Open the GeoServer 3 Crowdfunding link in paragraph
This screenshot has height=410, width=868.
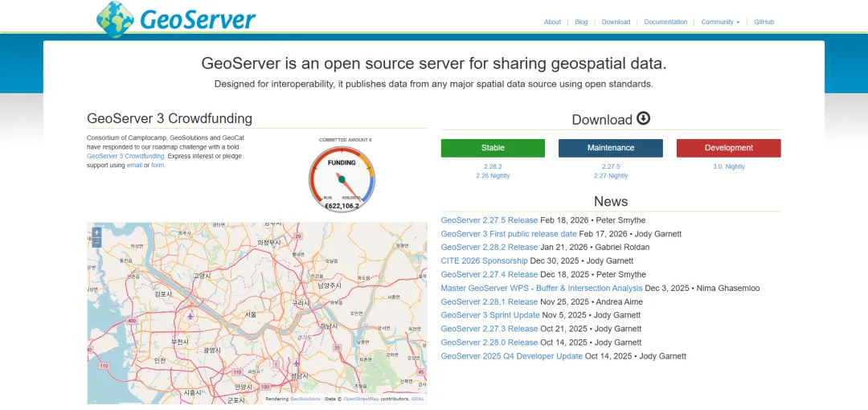[x=125, y=156]
